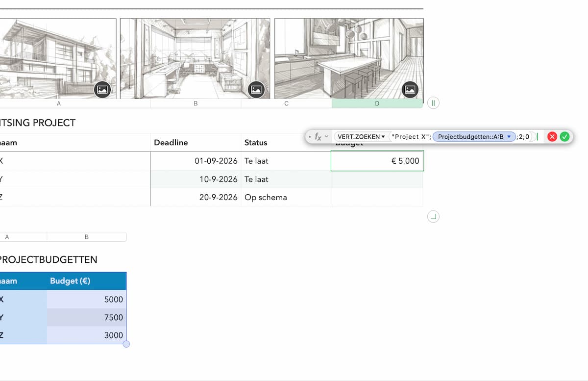Screen dimensions: 588x381
Task: Click the "Deadline" header cell
Action: pyautogui.click(x=196, y=143)
